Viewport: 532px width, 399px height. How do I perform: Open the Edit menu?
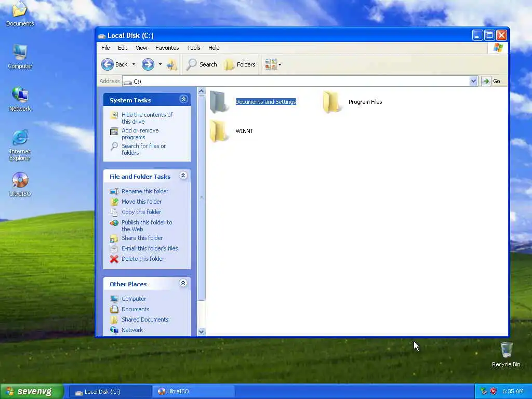click(123, 48)
